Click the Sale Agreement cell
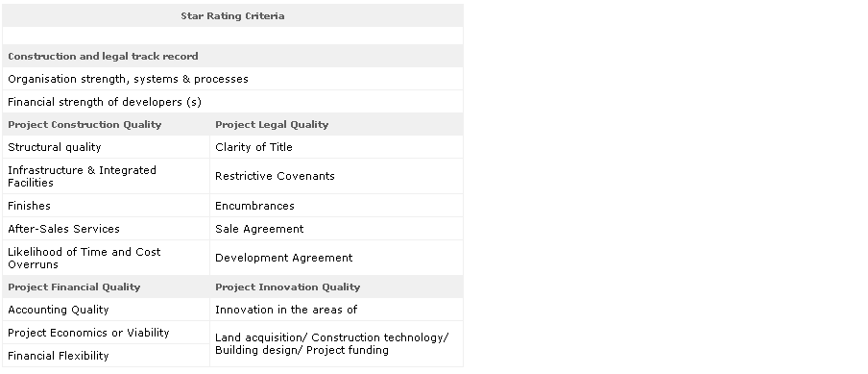This screenshot has width=868, height=374. pyautogui.click(x=337, y=228)
